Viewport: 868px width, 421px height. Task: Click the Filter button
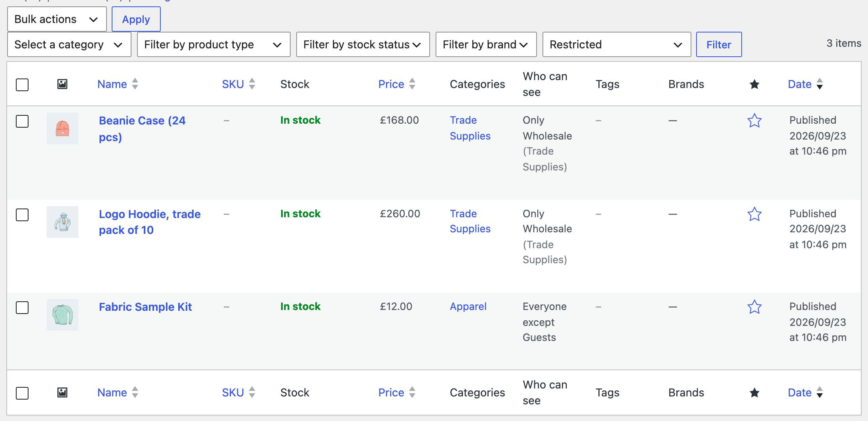click(719, 44)
